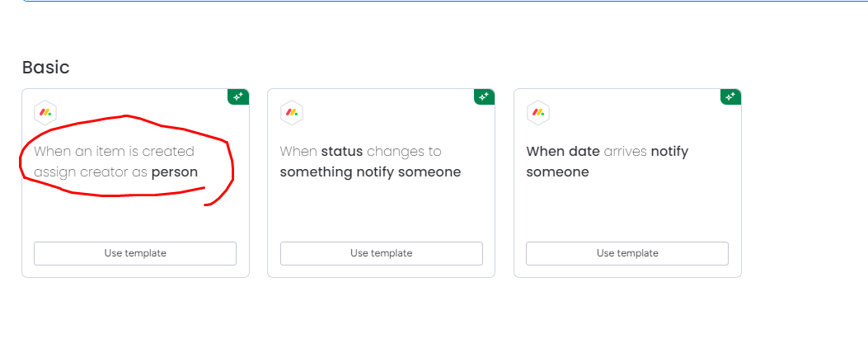Click the monday logo on the date-arrives card
The height and width of the screenshot is (362, 868).
pos(537,113)
